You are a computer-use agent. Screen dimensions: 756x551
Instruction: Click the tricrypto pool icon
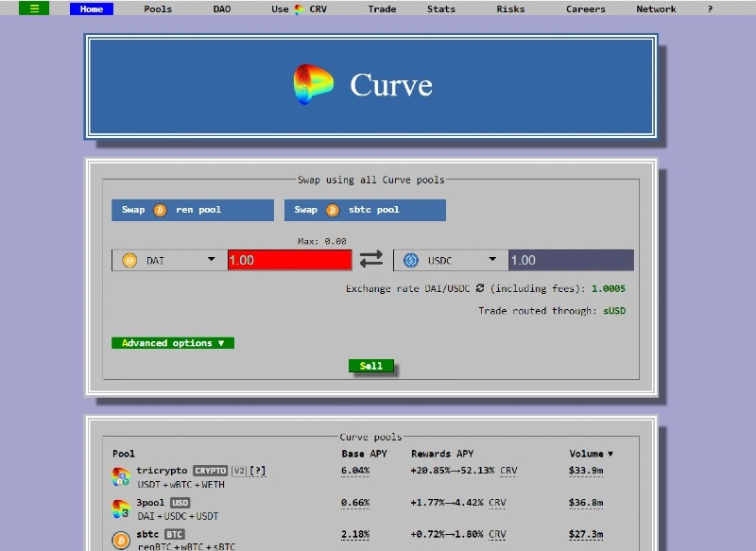121,476
